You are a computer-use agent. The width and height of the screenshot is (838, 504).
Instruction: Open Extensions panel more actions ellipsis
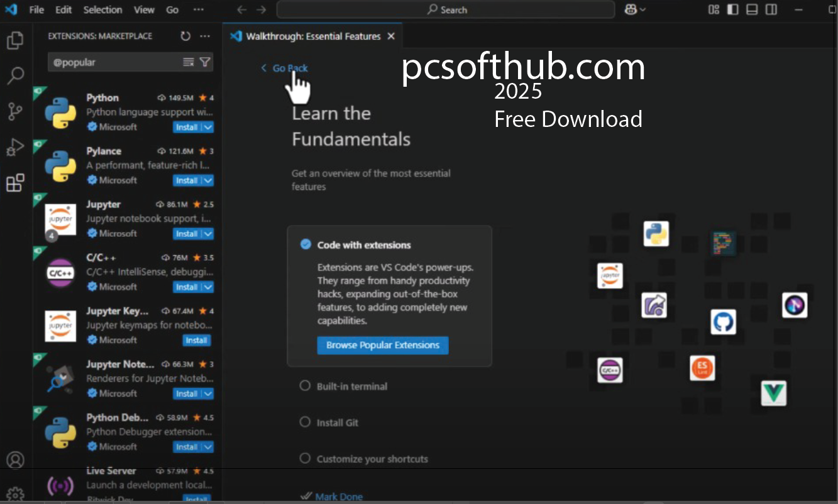(205, 36)
